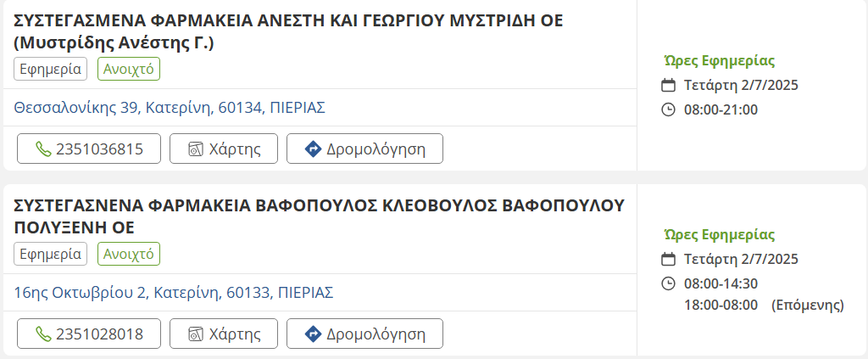
Task: Open the address link Θεσσαλονίκης 39, Κατερίνη
Action: 170,108
